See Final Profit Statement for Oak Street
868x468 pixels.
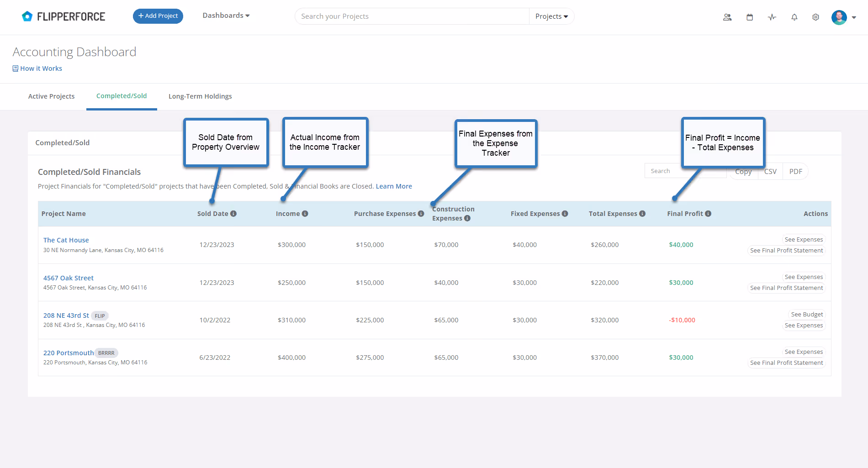(786, 288)
